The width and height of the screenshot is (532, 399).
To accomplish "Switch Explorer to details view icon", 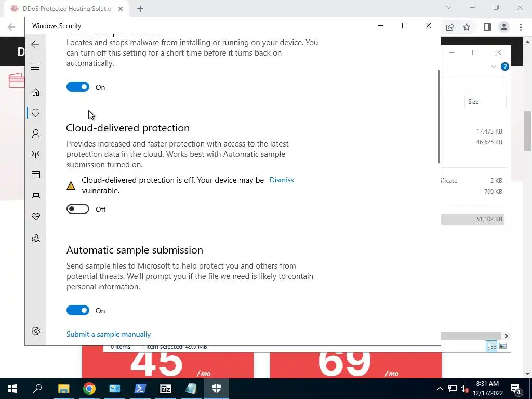I will [x=491, y=345].
